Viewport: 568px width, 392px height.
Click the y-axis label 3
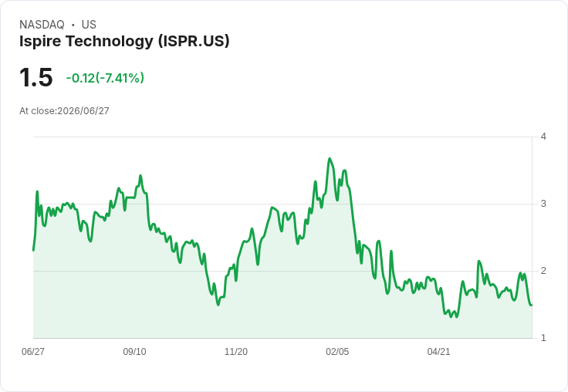point(543,204)
